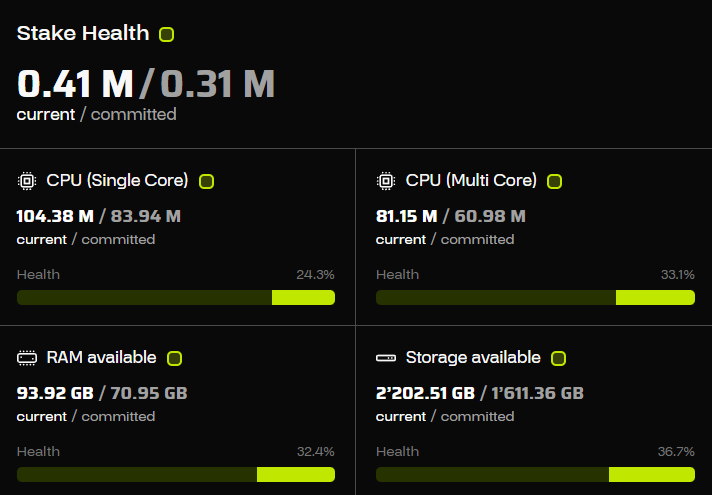The width and height of the screenshot is (712, 495).
Task: Click the CPU (Single Core) health progress bar
Action: 176,297
